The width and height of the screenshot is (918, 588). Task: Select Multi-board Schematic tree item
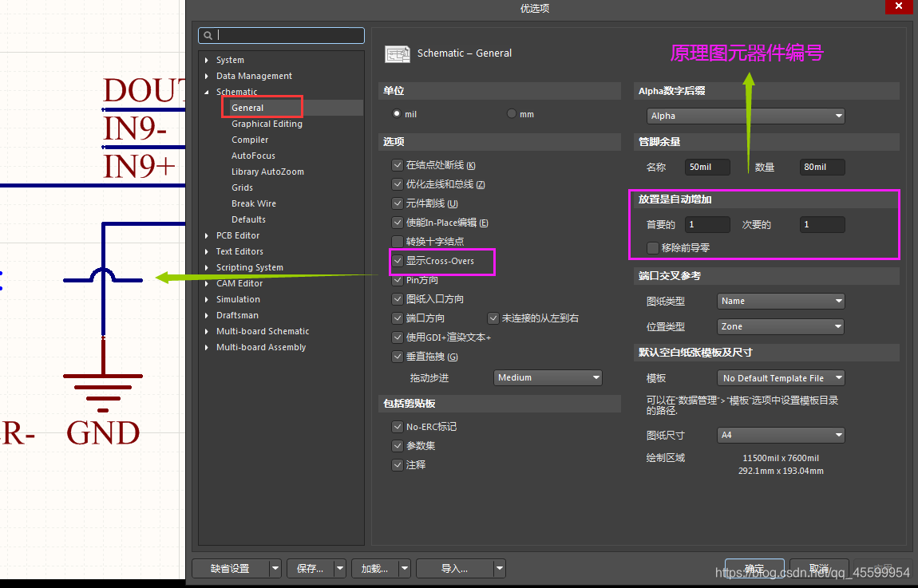pos(263,331)
